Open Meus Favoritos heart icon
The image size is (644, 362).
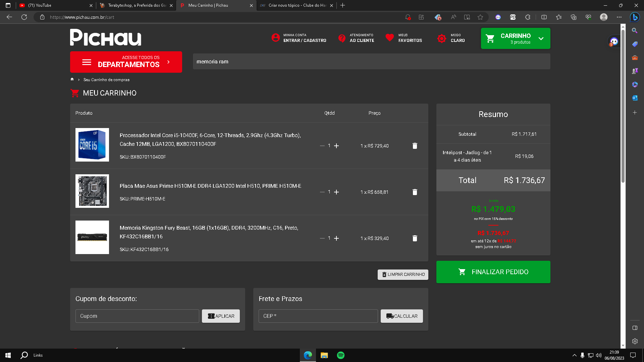click(389, 38)
